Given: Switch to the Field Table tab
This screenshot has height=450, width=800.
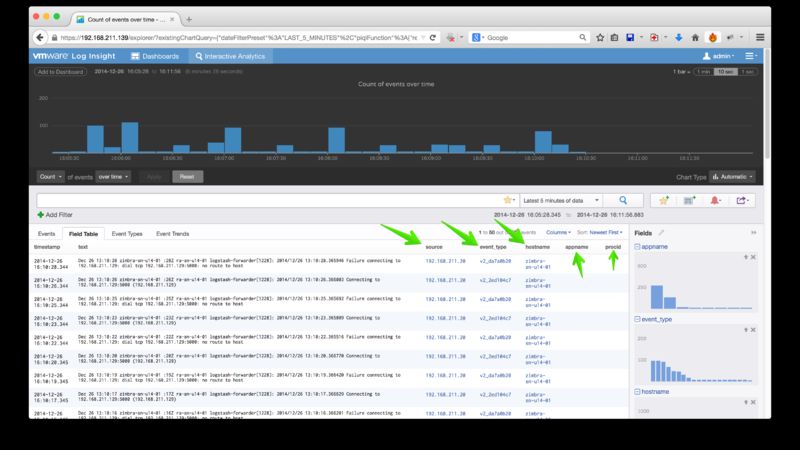Looking at the screenshot, I should (83, 234).
